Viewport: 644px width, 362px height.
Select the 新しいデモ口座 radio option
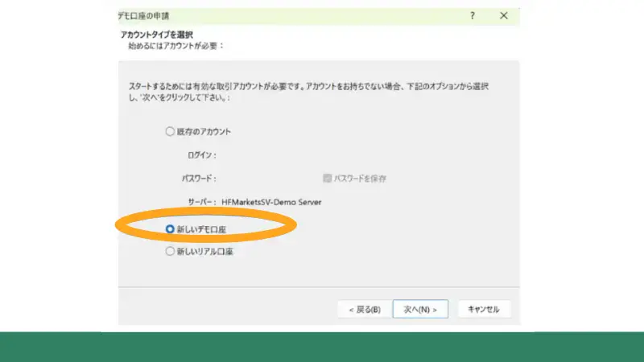pyautogui.click(x=170, y=229)
